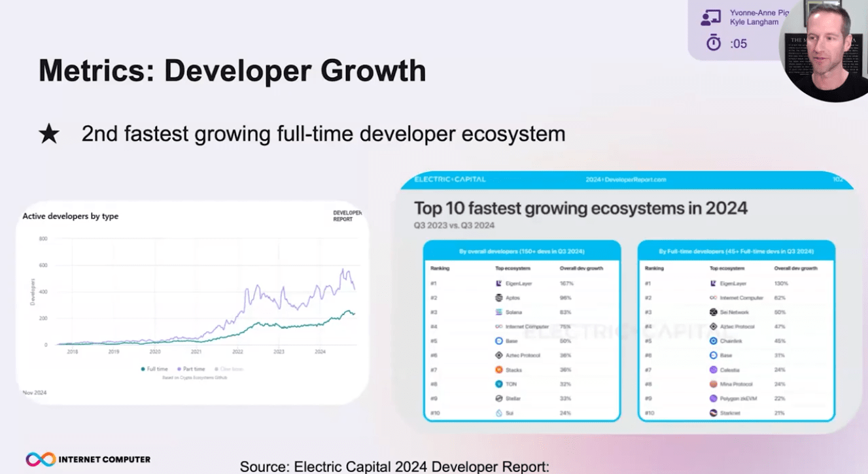Click the 2018 label on the chart x-axis
The width and height of the screenshot is (868, 474).
point(73,352)
